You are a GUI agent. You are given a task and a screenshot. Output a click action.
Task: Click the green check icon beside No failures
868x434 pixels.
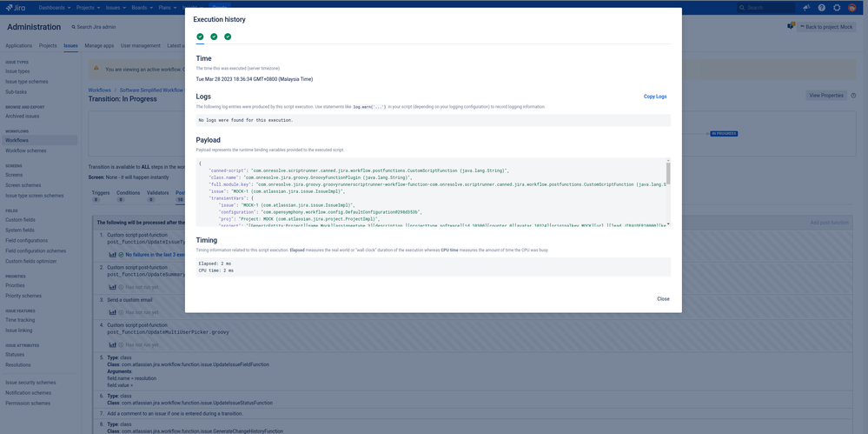[x=122, y=255]
